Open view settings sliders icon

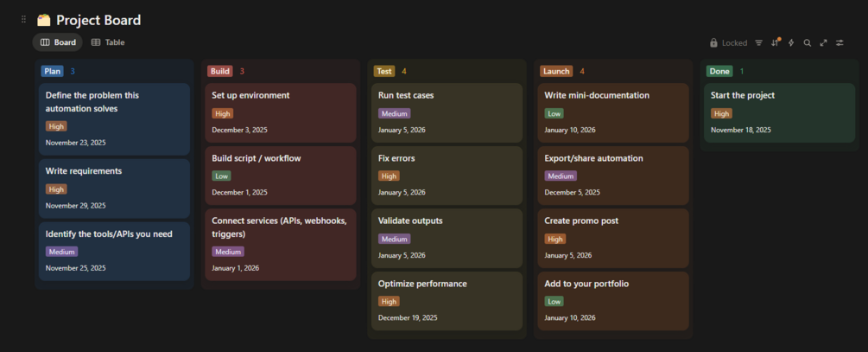tap(839, 42)
